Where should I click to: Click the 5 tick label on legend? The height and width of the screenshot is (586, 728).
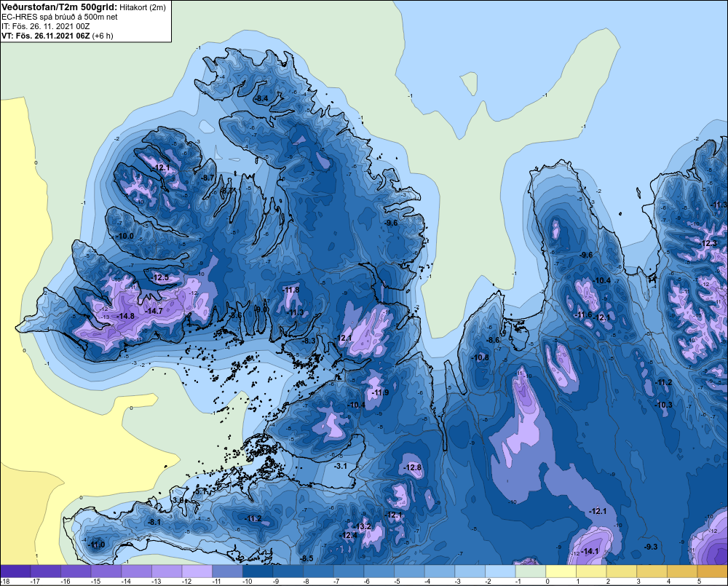point(698,582)
